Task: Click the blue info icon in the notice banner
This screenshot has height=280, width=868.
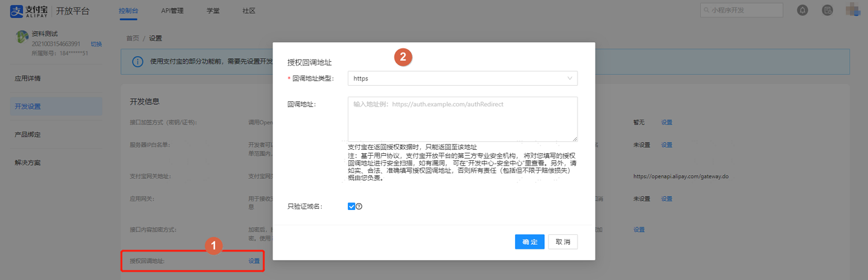Action: 138,61
